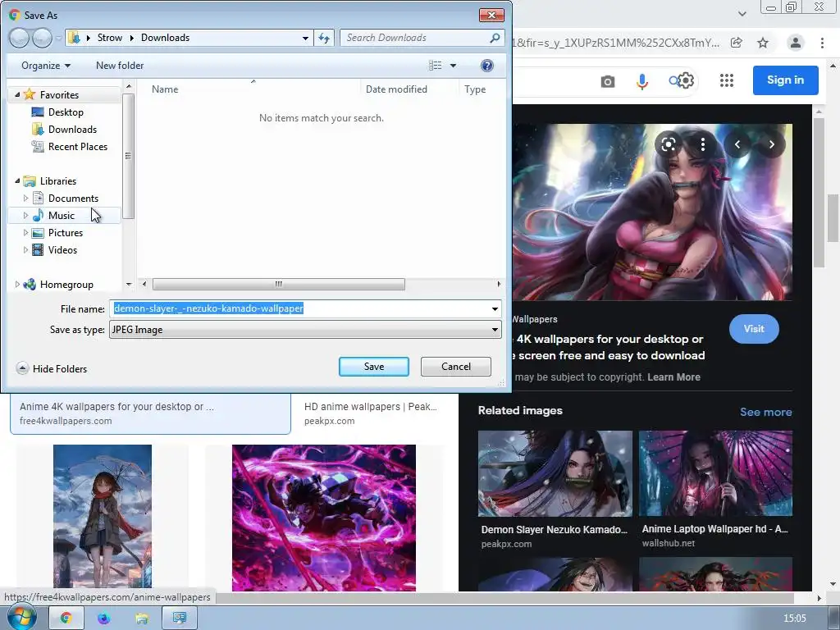
Task: Click the file list horizontal scrollbar thumb
Action: pyautogui.click(x=279, y=284)
